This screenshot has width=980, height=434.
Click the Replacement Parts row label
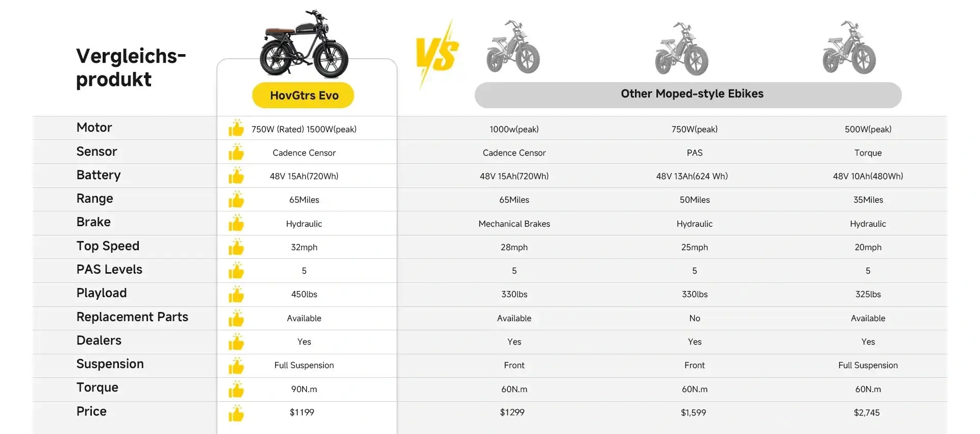(132, 317)
